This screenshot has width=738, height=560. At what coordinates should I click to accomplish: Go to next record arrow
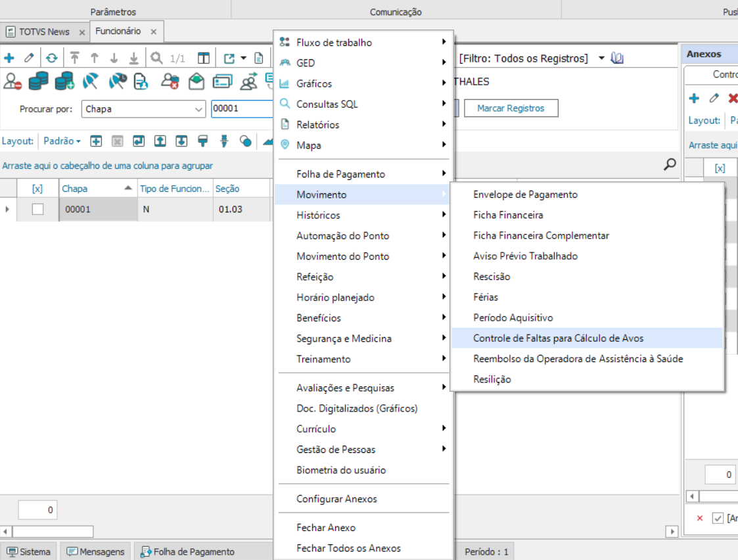(x=114, y=58)
